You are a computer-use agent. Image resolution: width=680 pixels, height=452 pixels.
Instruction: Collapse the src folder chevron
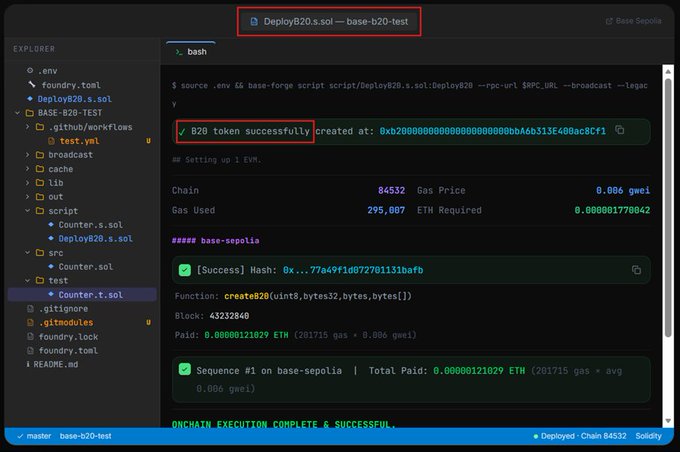tap(27, 252)
